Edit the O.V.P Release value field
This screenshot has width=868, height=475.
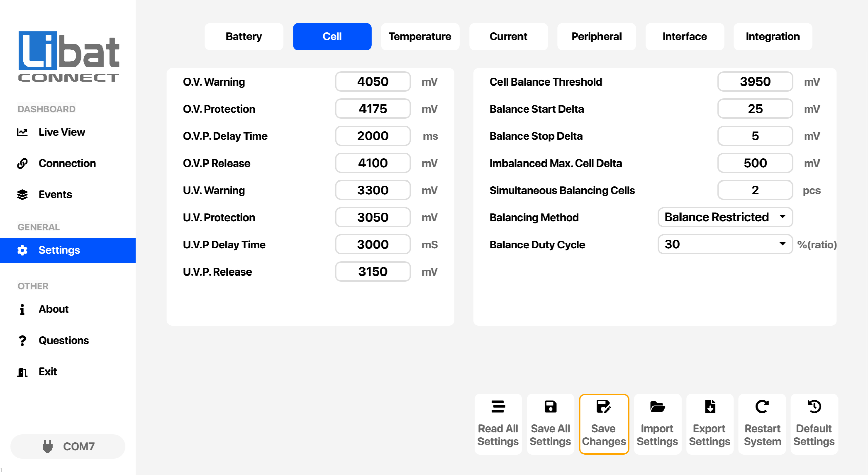pyautogui.click(x=373, y=163)
